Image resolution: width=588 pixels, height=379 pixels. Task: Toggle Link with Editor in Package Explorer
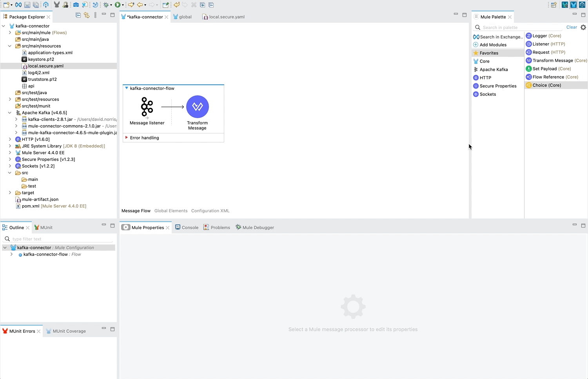87,15
